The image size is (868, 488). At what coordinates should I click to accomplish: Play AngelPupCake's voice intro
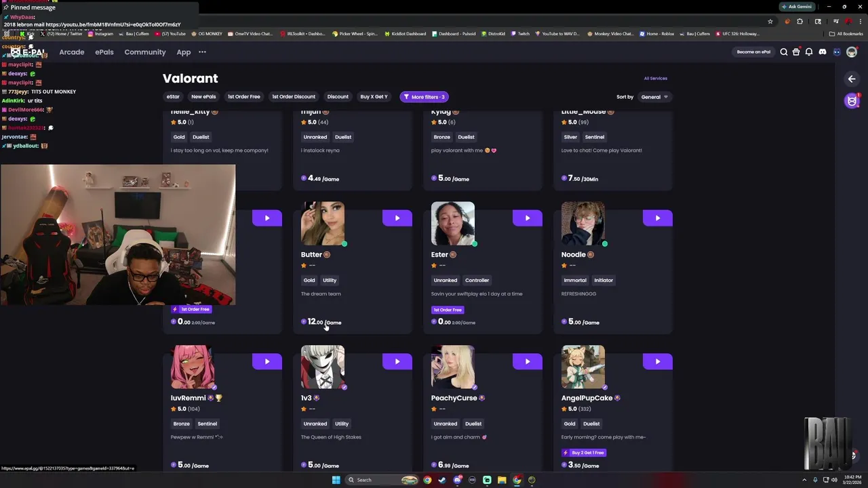pos(658,361)
